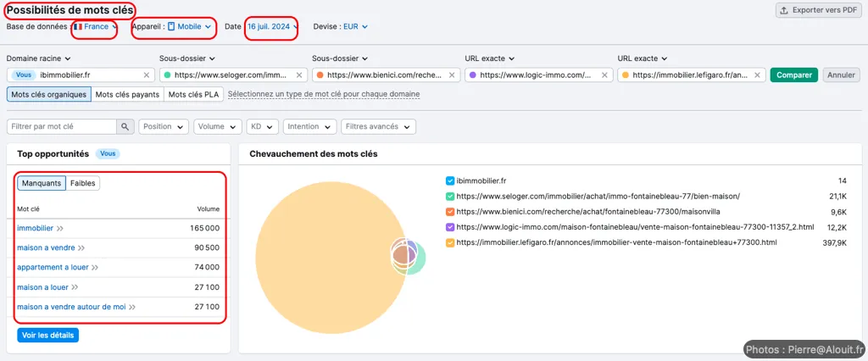This screenshot has width=868, height=361.
Task: Switch to the Mots clés payants tab
Action: (x=127, y=94)
